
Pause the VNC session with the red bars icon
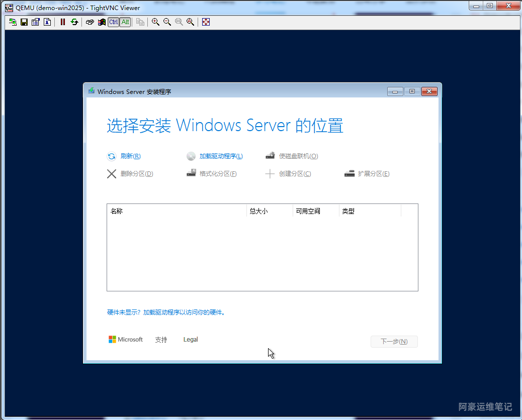point(63,22)
